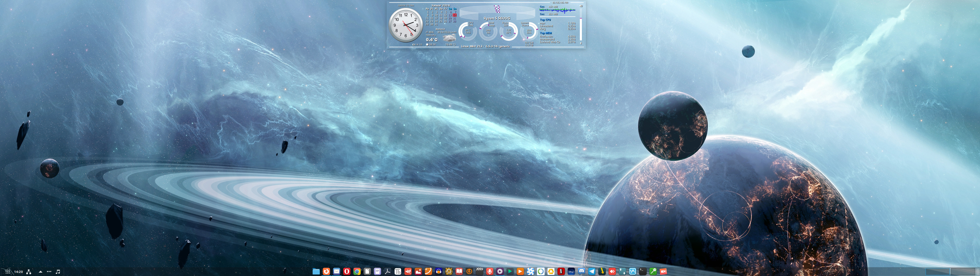Open the up-down arrows transfer app
This screenshot has width=980, height=276.
622,271
